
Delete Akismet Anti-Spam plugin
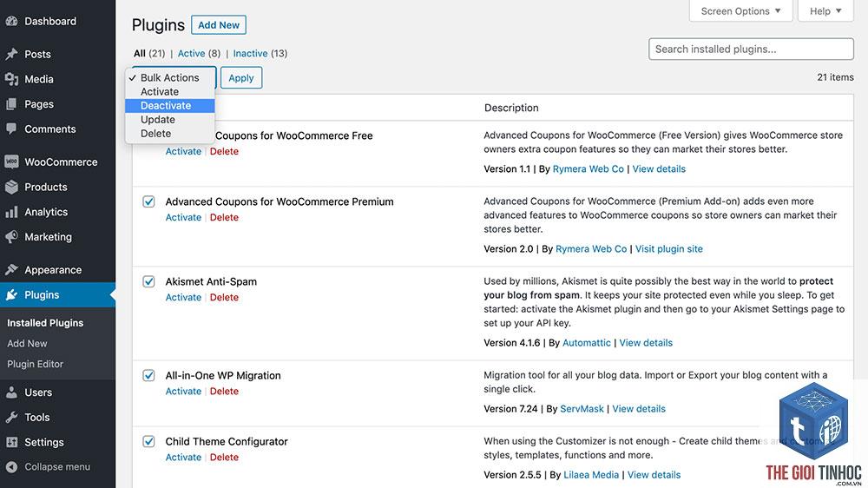click(x=224, y=297)
